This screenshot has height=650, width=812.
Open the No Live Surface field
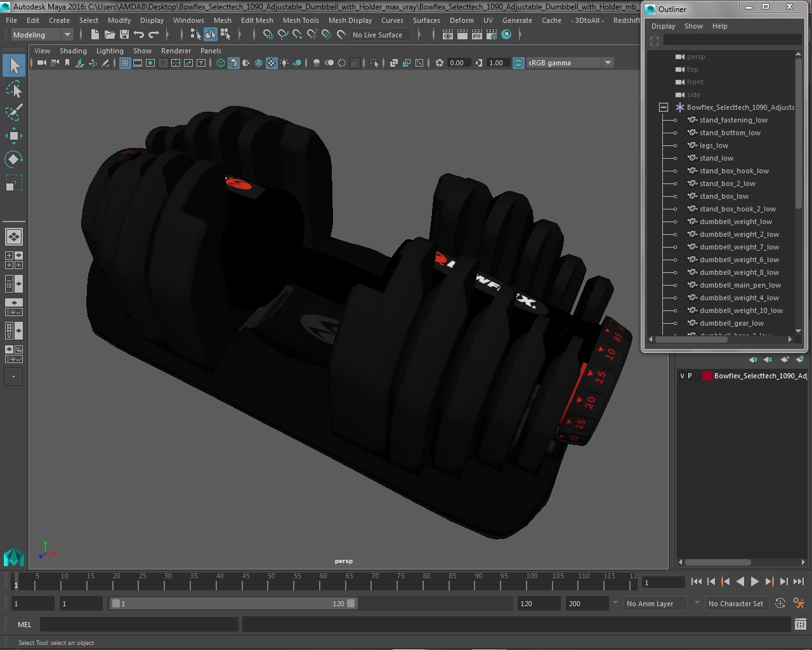[381, 35]
